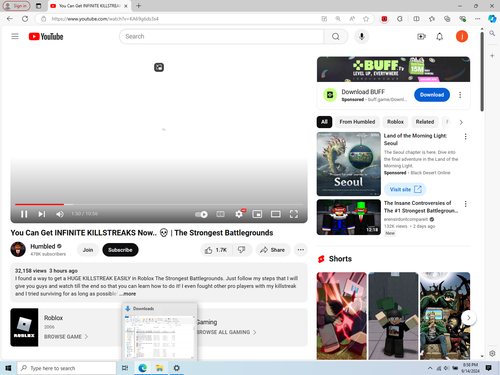500x375 pixels.
Task: Focus the YouTube search box
Action: pyautogui.click(x=221, y=36)
